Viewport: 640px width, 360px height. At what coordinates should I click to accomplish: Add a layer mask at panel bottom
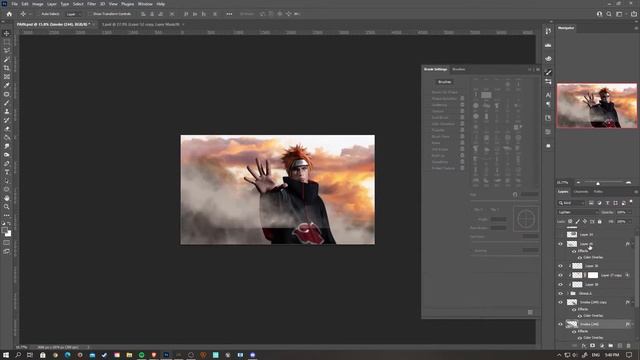pos(593,346)
